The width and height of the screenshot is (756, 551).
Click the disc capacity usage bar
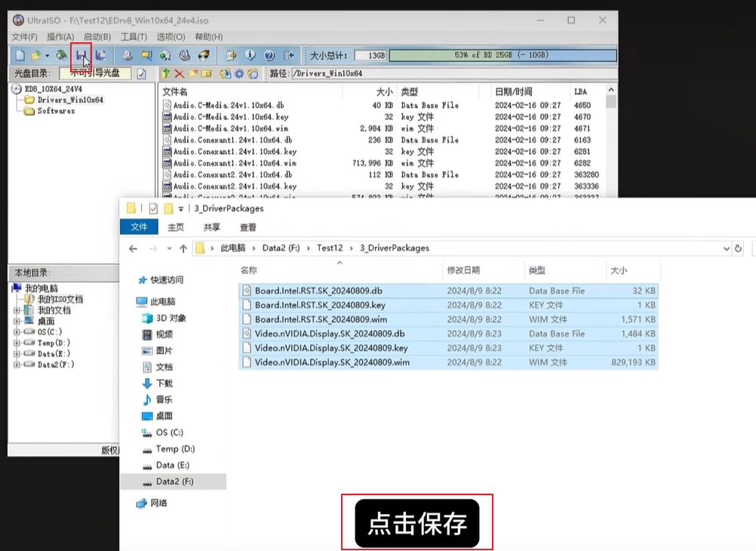(x=502, y=56)
